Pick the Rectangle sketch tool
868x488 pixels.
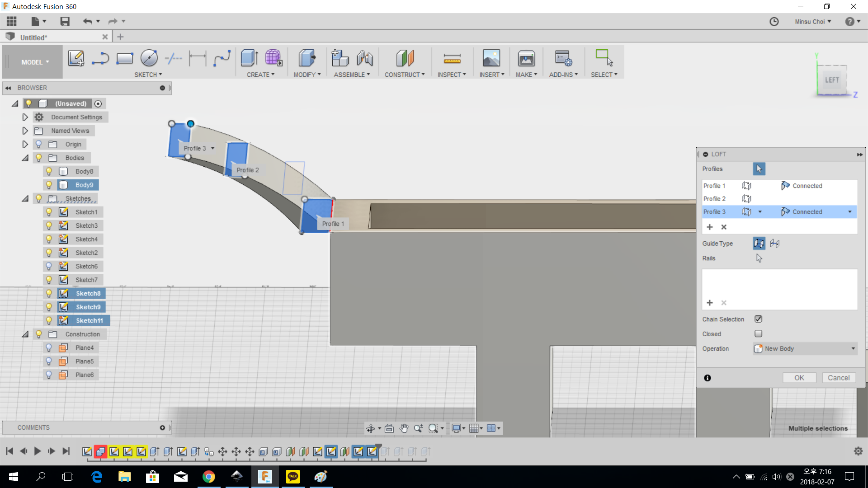(x=125, y=58)
